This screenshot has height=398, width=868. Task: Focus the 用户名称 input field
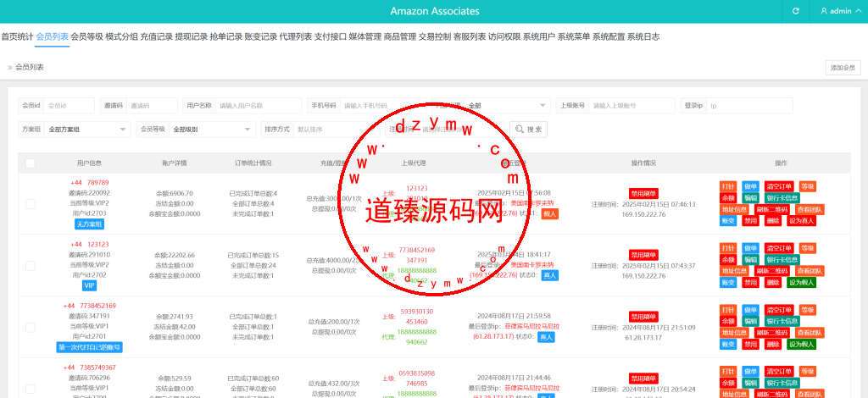259,106
